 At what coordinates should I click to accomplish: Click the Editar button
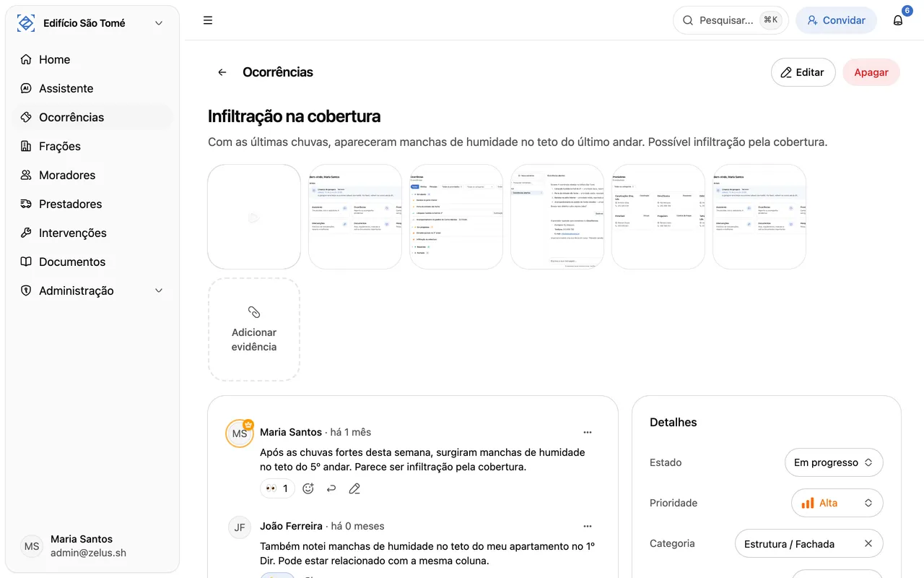pos(803,72)
